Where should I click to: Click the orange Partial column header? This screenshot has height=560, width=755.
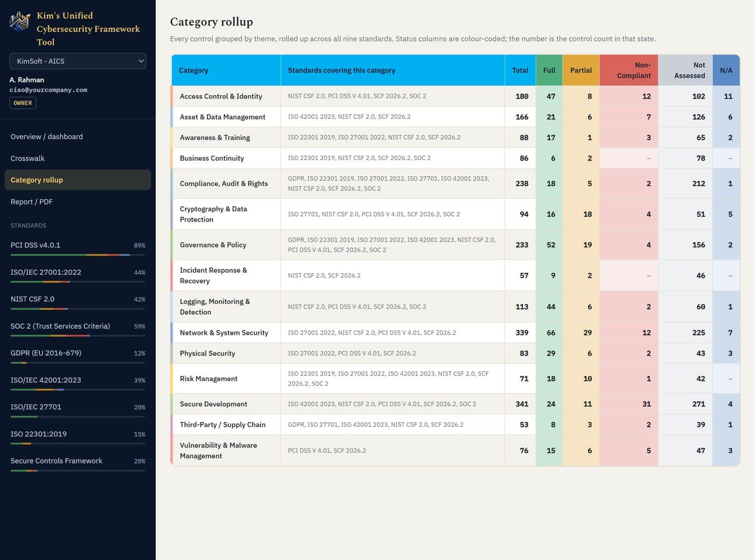pyautogui.click(x=581, y=70)
